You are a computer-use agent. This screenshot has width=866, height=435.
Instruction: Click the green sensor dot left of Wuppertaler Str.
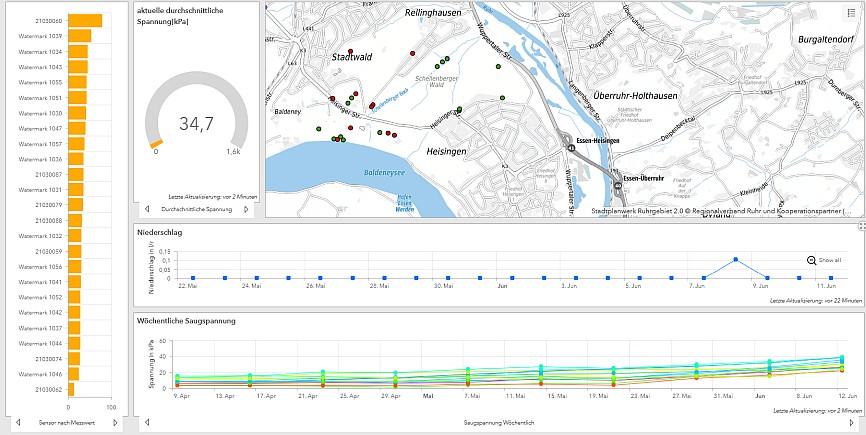(498, 66)
